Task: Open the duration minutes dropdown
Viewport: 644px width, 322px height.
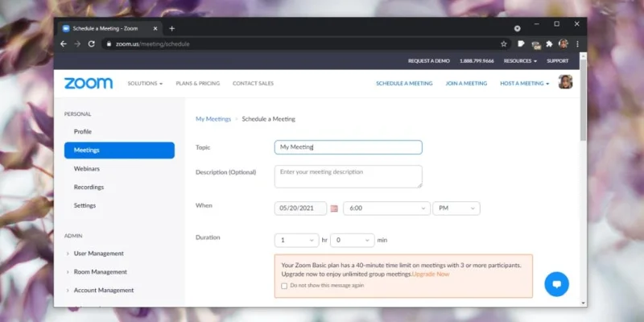Action: (352, 240)
